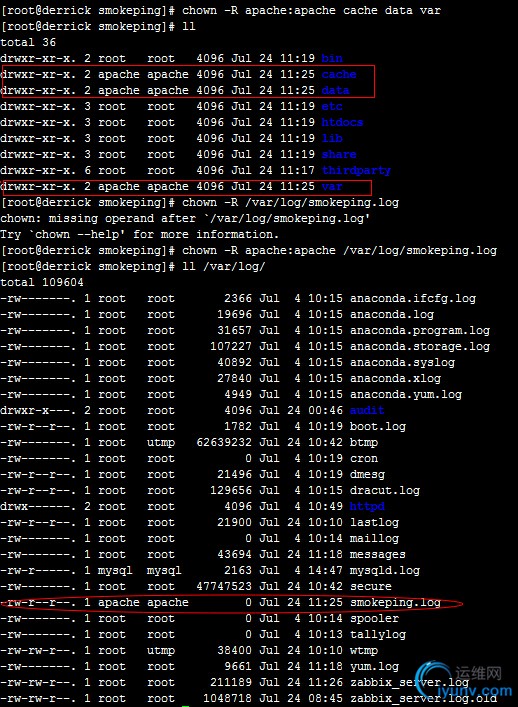
Task: Select the blue 'bin' directory name
Action: [x=332, y=58]
